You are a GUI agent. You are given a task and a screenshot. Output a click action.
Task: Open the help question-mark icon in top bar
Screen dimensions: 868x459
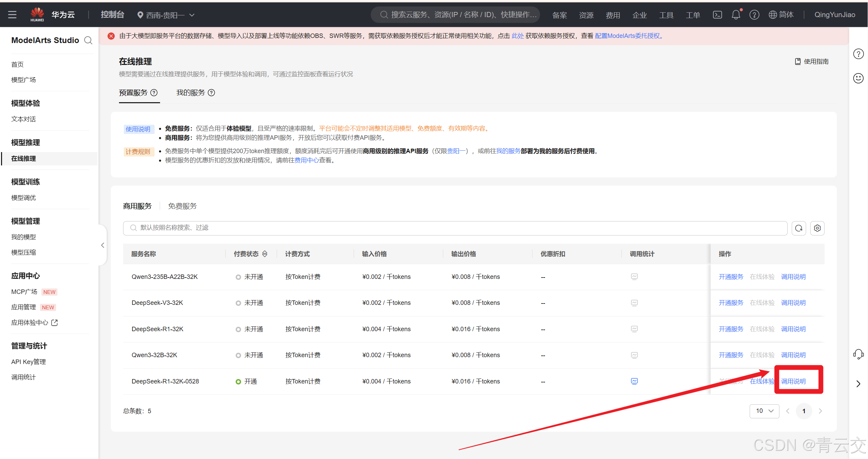(x=754, y=15)
